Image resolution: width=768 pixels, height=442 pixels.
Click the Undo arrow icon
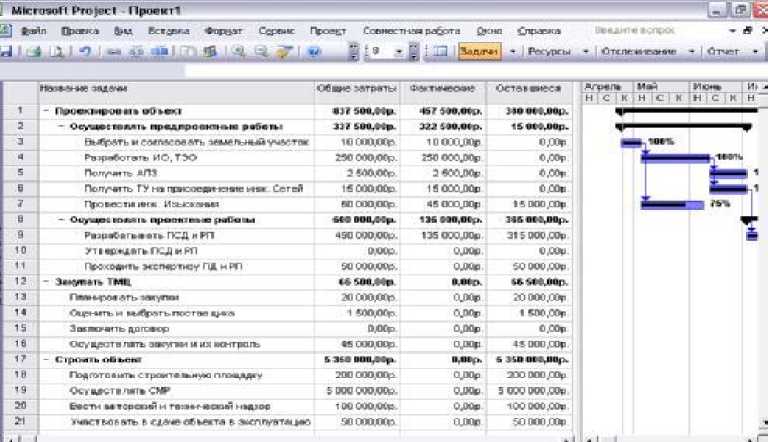(85, 51)
